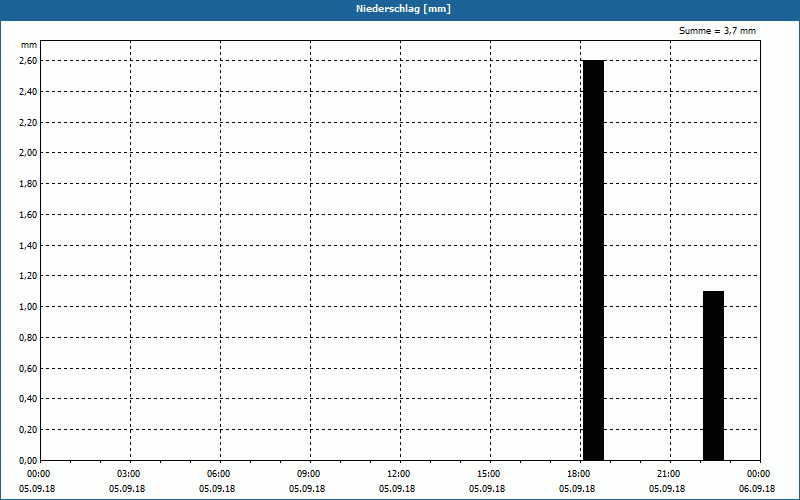Click the 1,40 y-axis label
This screenshot has height=500, width=800.
(x=28, y=246)
